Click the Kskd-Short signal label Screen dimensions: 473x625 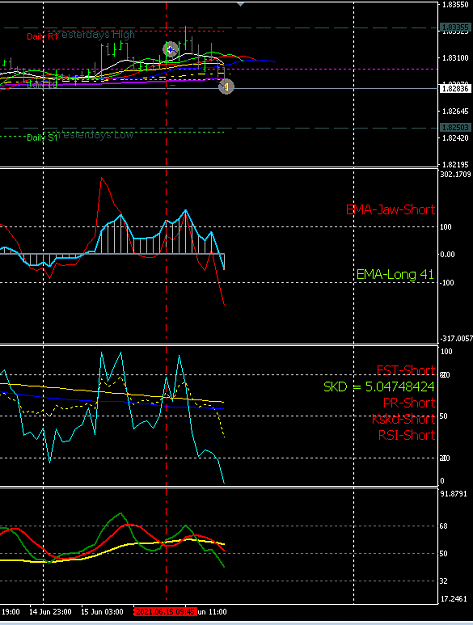click(403, 419)
